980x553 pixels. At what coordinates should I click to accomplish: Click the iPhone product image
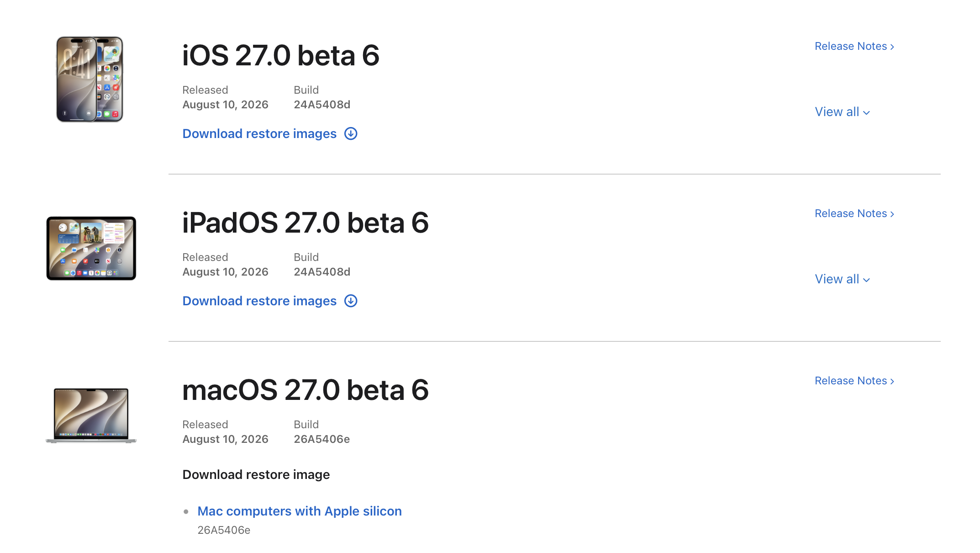tap(90, 79)
